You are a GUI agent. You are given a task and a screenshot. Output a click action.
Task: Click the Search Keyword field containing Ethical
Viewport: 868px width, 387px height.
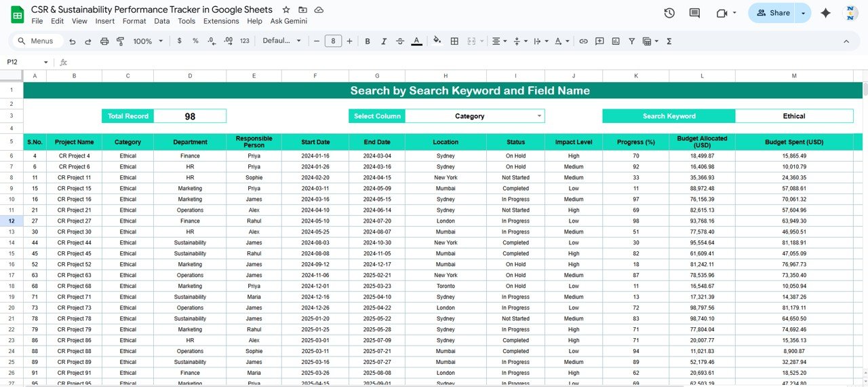[x=793, y=116]
